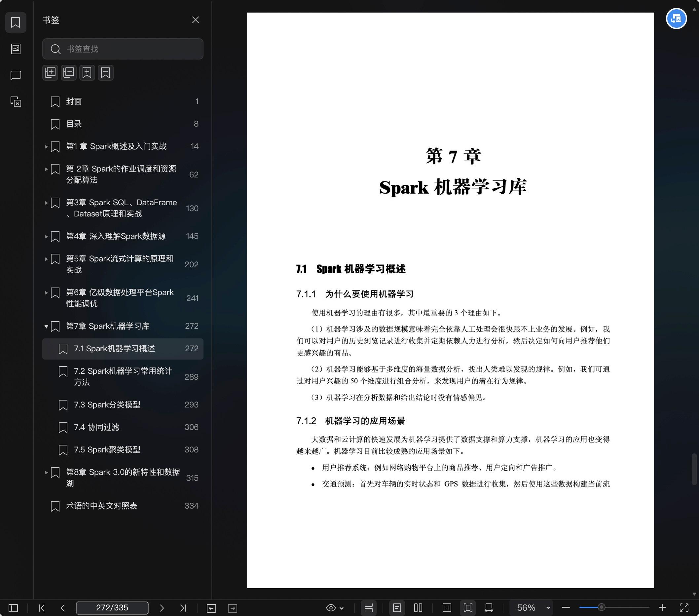Open the 目录 bookmark
Viewport: 699px width, 616px height.
123,124
